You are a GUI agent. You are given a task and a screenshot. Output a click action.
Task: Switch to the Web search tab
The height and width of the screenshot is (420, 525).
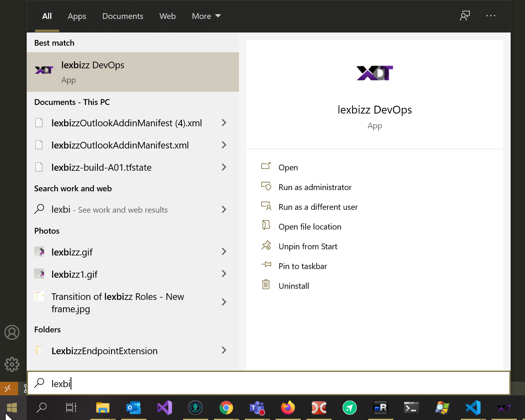point(167,16)
